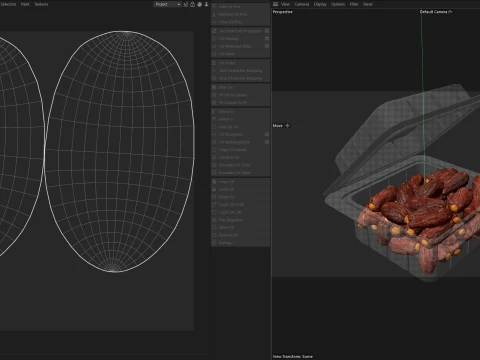Open the viewport Display menu
Image resolution: width=480 pixels, height=360 pixels.
(320, 4)
